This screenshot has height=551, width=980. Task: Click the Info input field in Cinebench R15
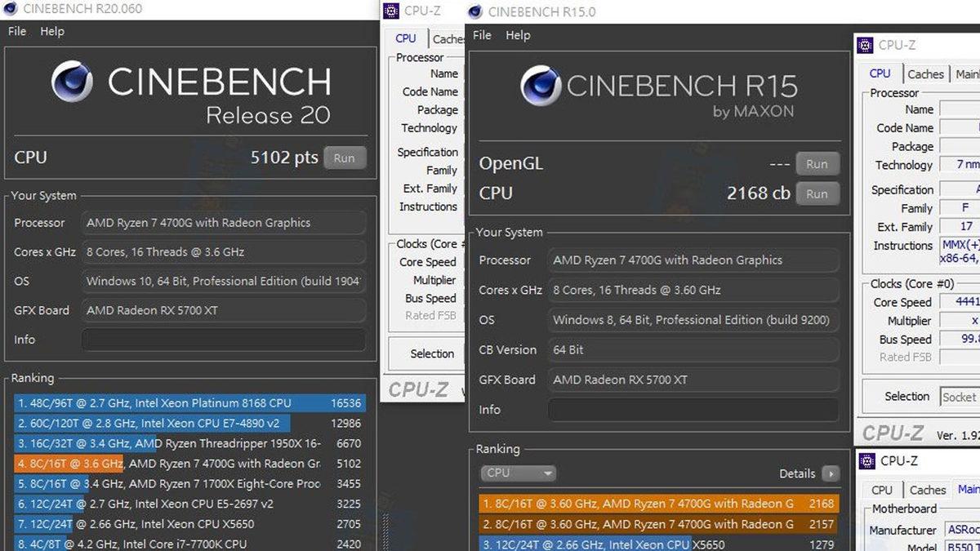693,409
